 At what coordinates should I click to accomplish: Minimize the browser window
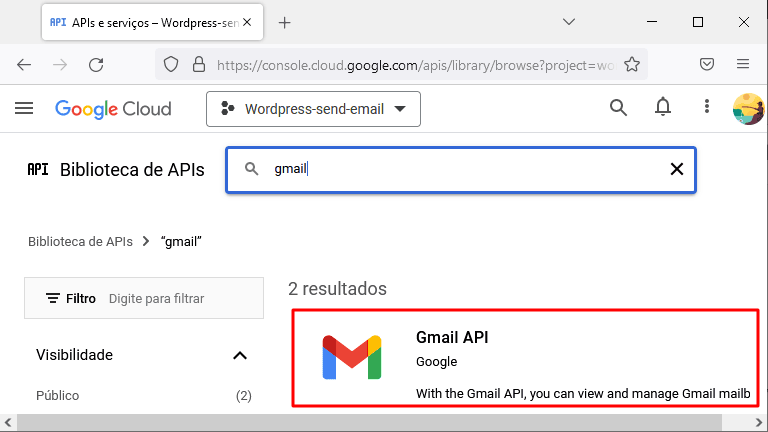click(652, 22)
